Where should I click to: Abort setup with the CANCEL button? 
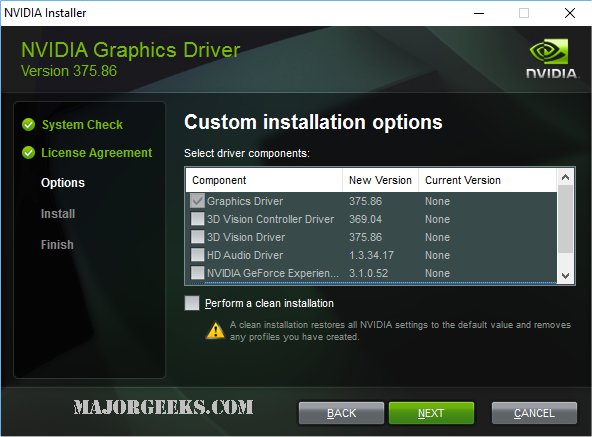click(534, 413)
